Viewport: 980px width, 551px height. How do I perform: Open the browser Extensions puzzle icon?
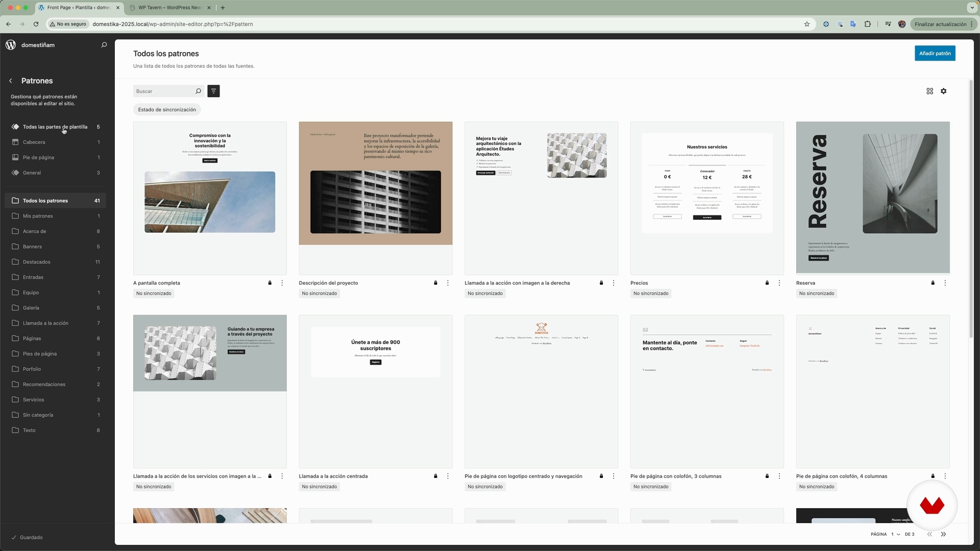(x=867, y=24)
